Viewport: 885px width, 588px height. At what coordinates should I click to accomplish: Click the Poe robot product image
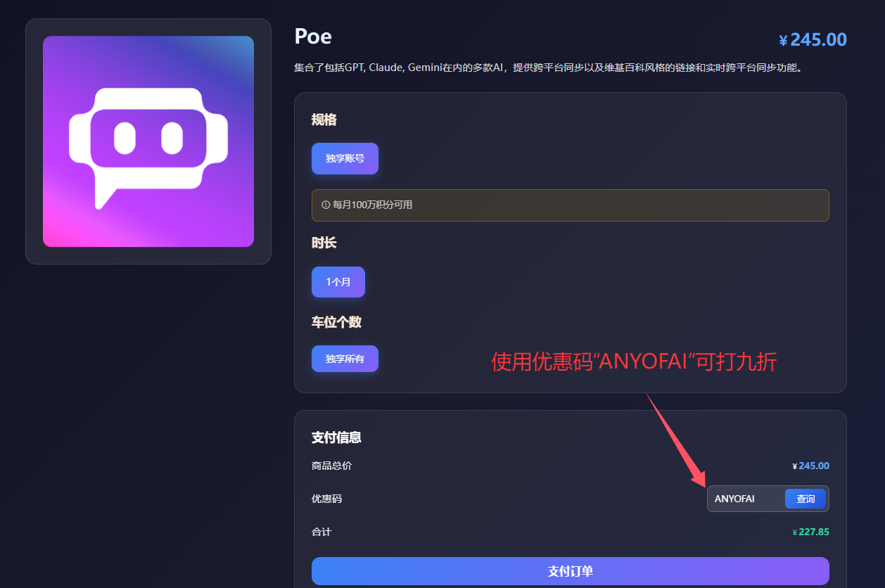pyautogui.click(x=148, y=140)
